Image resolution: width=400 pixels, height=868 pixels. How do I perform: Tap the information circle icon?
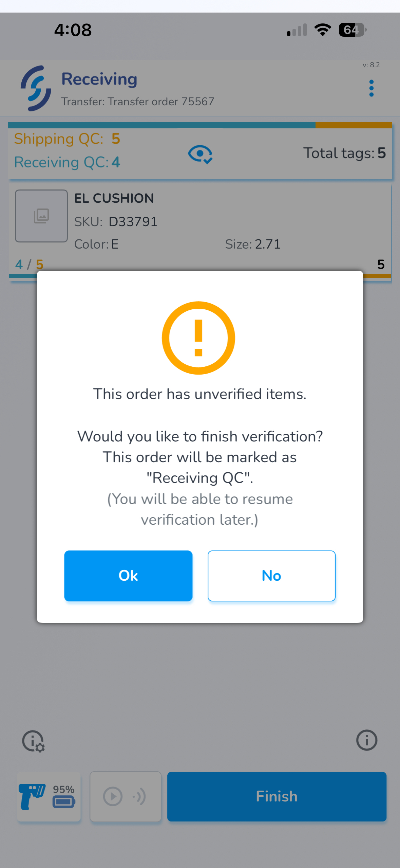(367, 740)
